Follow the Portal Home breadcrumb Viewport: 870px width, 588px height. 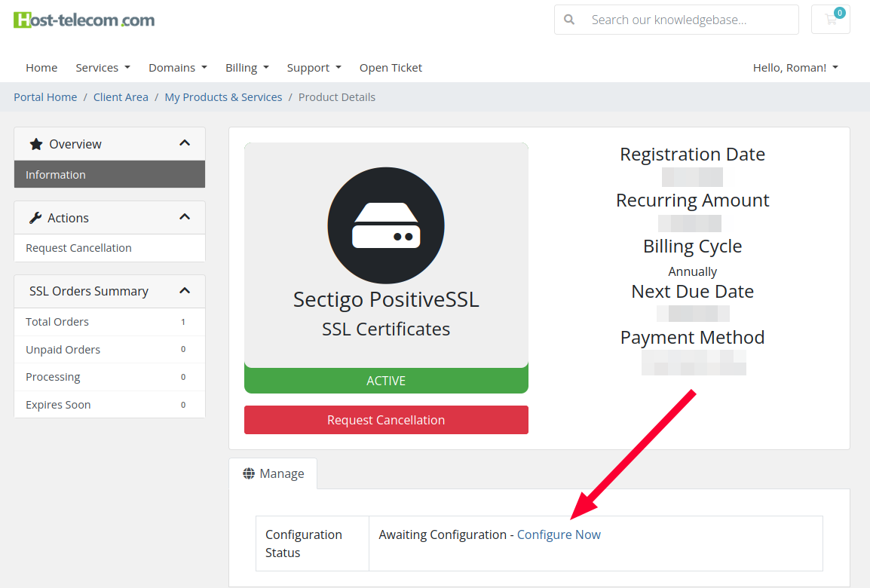45,97
